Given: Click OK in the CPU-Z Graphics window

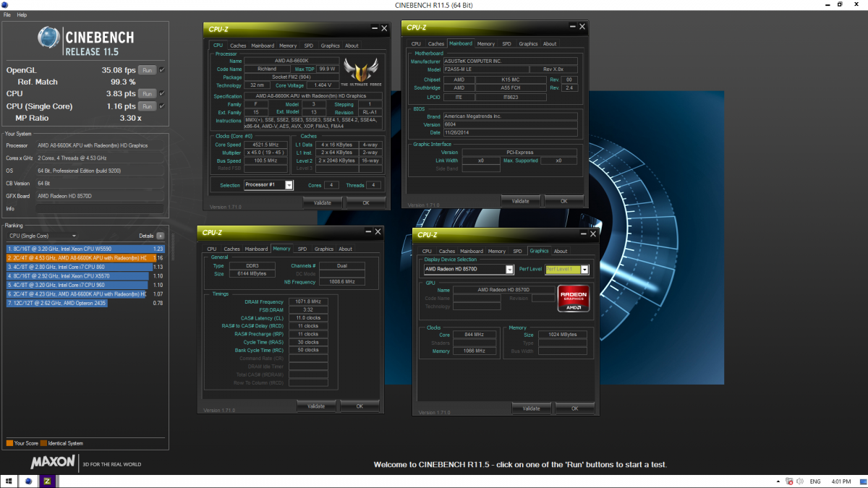Looking at the screenshot, I should click(x=574, y=408).
